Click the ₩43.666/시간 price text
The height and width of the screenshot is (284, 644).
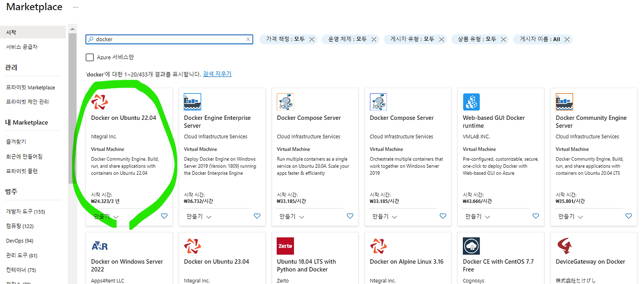tap(477, 201)
